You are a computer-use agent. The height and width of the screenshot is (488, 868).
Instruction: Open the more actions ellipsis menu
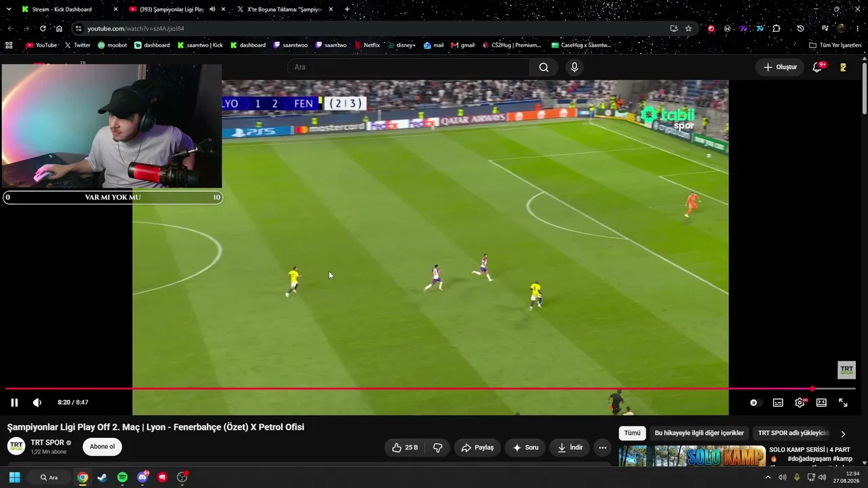pyautogui.click(x=602, y=447)
